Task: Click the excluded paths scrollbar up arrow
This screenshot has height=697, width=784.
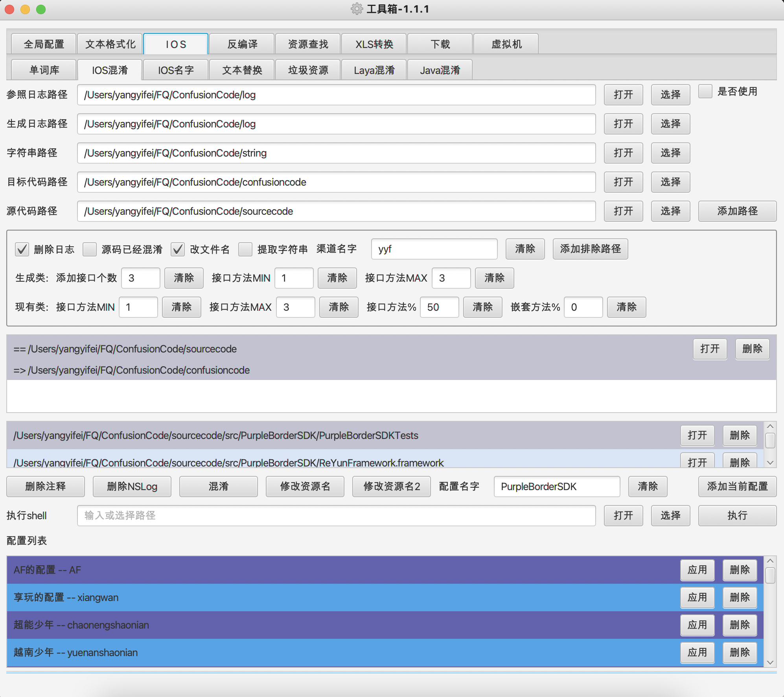Action: (x=770, y=426)
